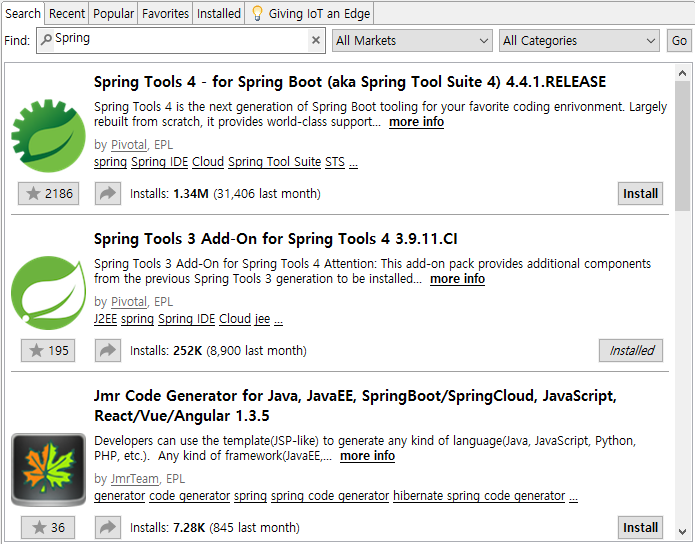The height and width of the screenshot is (544, 695).
Task: Click the lightbulb icon on the promo tab
Action: (x=257, y=13)
